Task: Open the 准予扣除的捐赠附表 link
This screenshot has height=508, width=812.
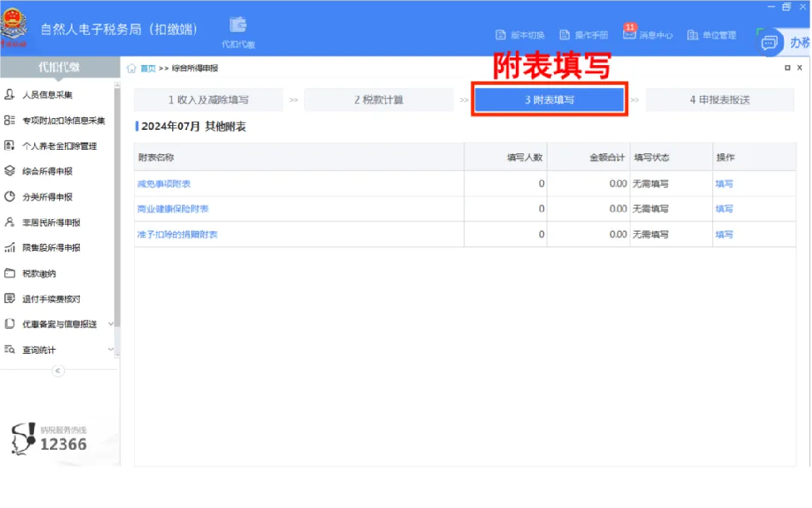Action: 177,235
